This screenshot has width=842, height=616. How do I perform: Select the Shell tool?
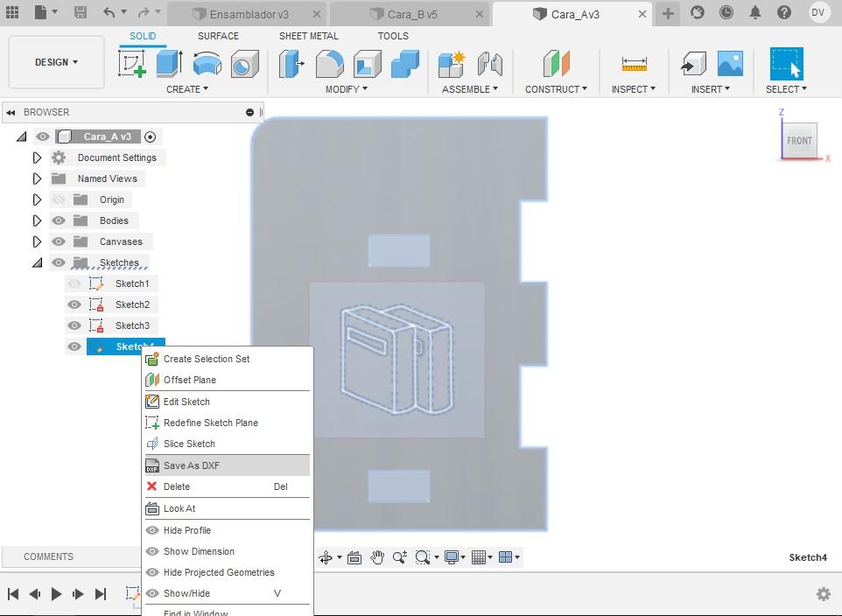[x=368, y=63]
